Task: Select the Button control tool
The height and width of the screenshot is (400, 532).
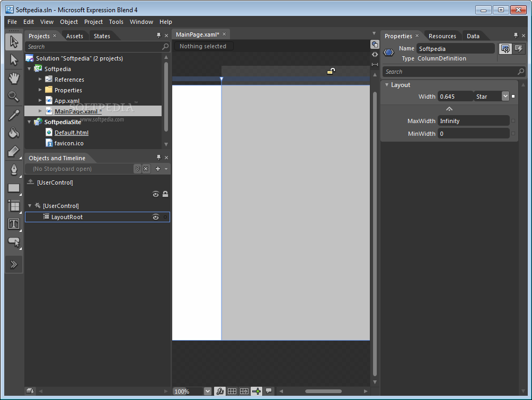Action: [14, 242]
